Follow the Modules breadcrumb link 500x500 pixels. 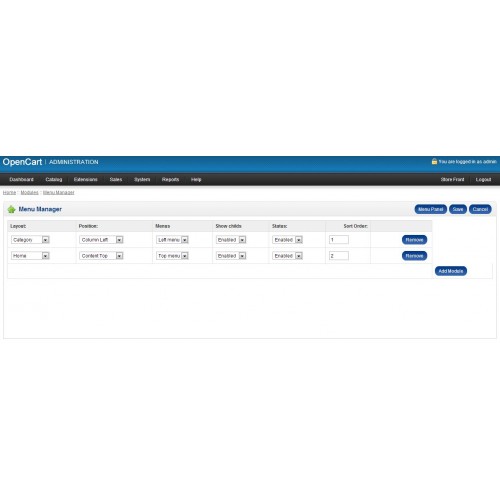point(29,193)
